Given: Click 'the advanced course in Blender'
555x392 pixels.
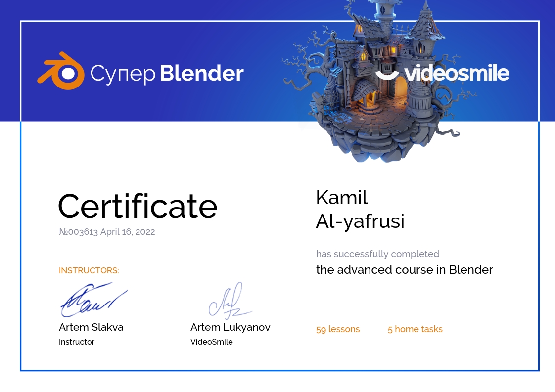Looking at the screenshot, I should point(404,269).
